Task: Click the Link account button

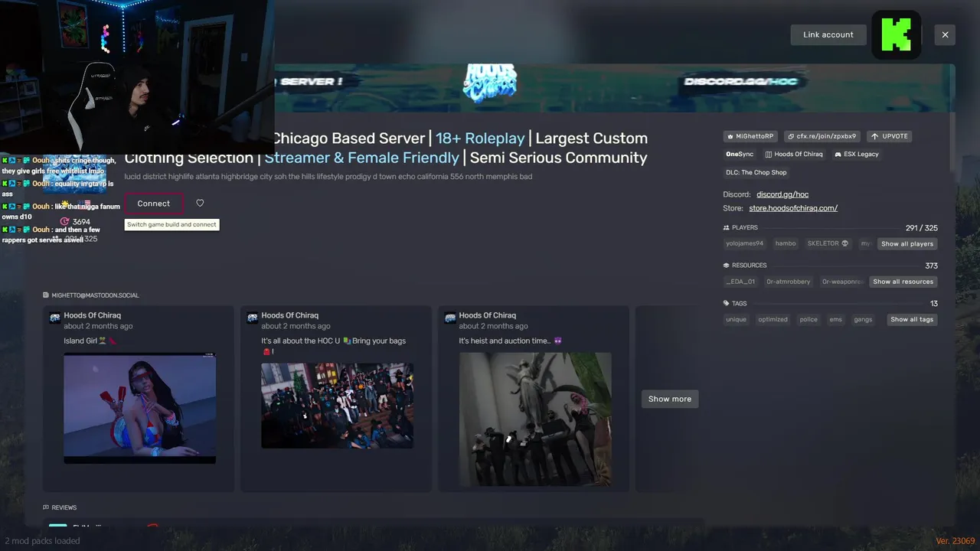Action: (828, 34)
